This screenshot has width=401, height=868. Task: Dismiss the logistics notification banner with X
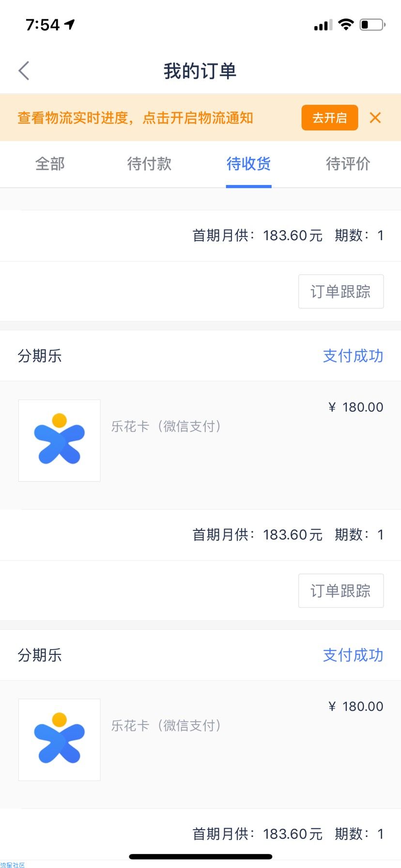(x=375, y=118)
